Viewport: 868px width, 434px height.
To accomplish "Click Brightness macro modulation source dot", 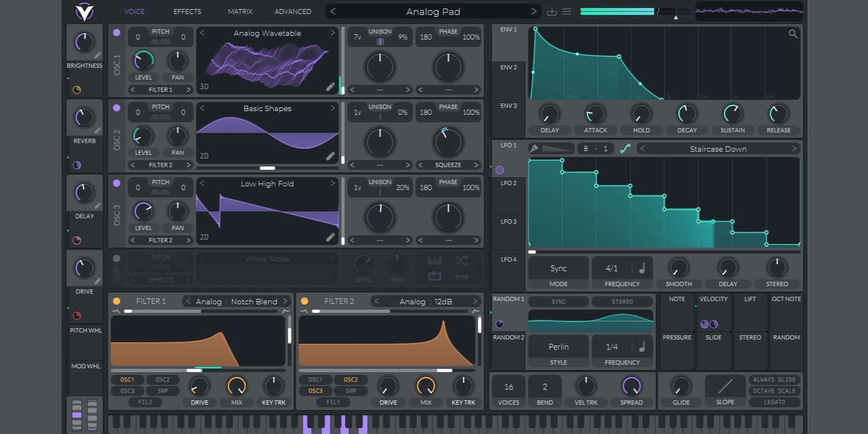I will (x=77, y=90).
